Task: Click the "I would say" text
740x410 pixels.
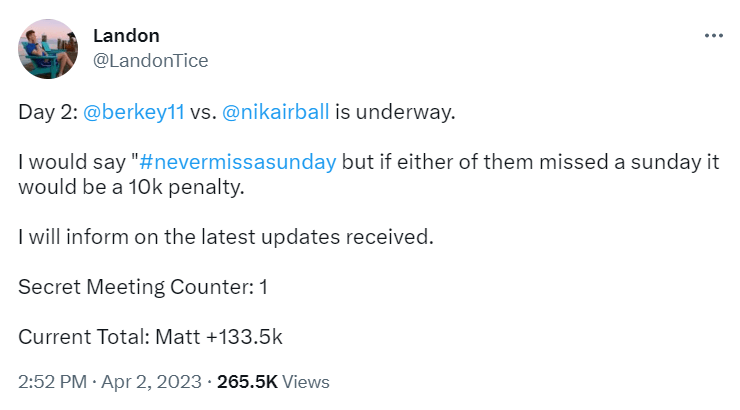Action: 75,162
